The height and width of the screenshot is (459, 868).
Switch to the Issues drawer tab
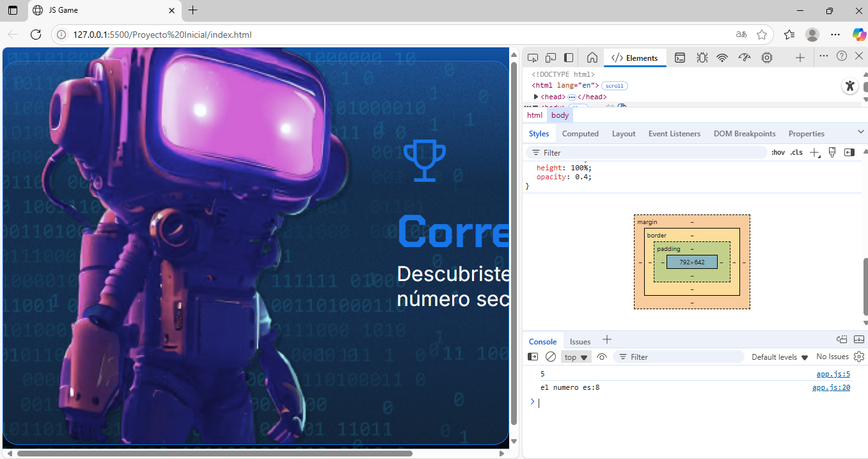580,341
